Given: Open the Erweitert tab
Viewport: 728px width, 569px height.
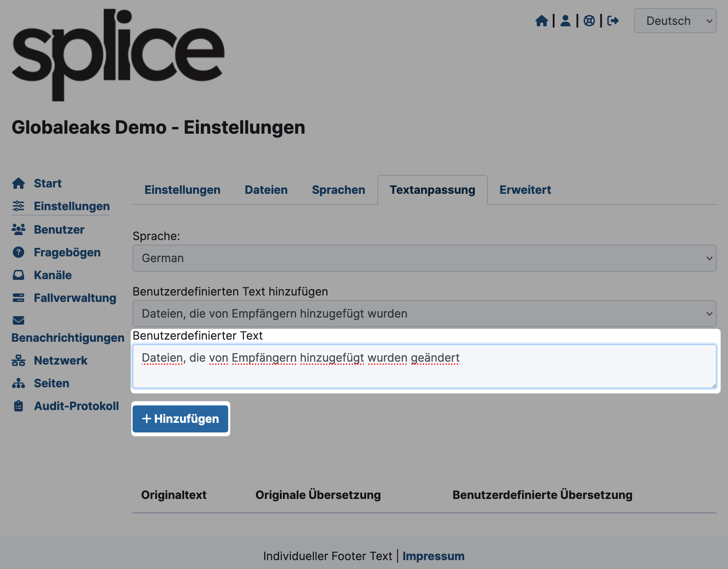Looking at the screenshot, I should [x=525, y=190].
